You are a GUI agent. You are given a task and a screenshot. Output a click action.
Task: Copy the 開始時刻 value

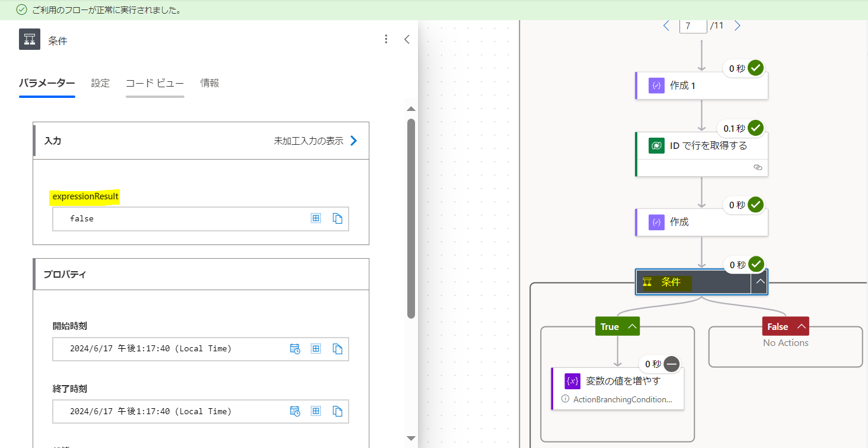click(337, 348)
